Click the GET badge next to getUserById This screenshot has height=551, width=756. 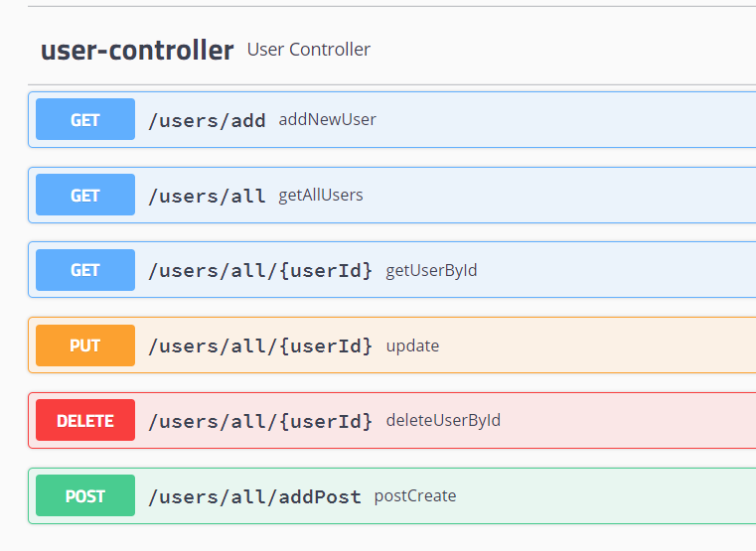pos(85,270)
